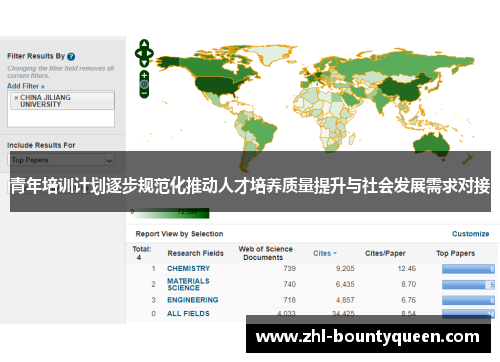
Task: Zoom in on the map with plus
Action: coord(144,75)
